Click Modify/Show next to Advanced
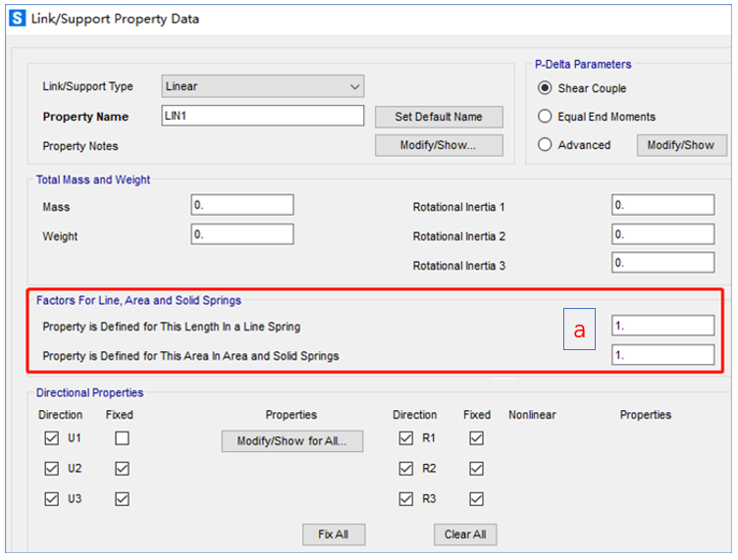This screenshot has height=560, width=738. pyautogui.click(x=681, y=145)
